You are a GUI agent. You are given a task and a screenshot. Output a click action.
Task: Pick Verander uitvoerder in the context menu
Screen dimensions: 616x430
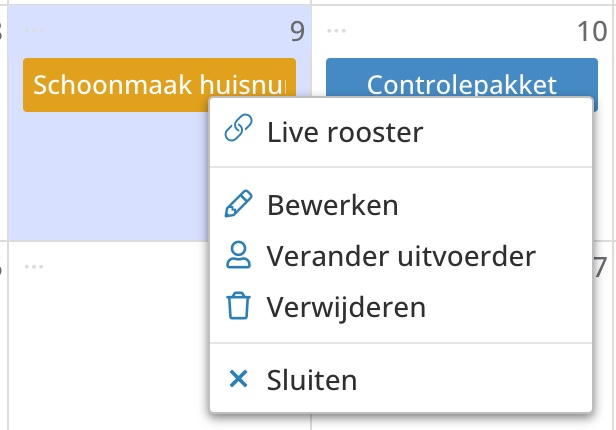401,256
